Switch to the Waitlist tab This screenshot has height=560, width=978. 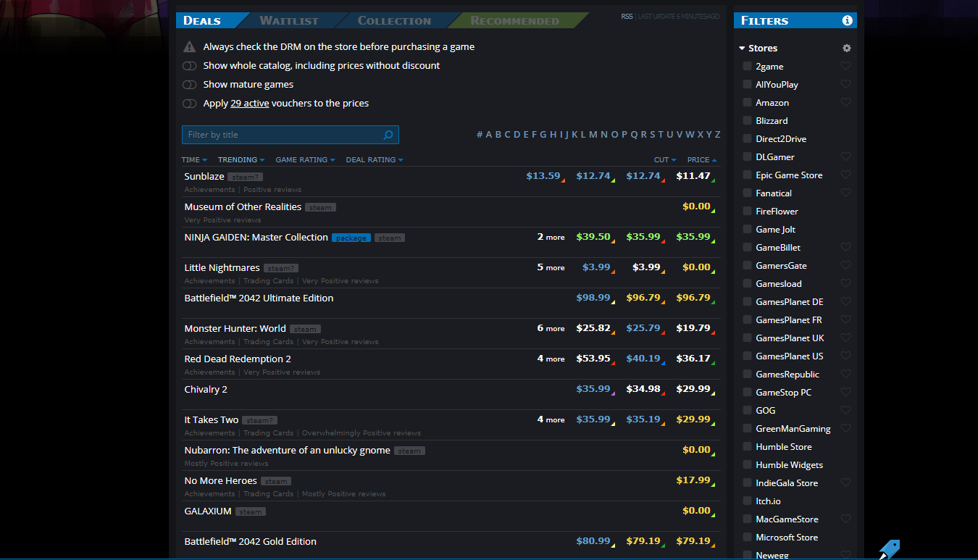click(x=288, y=20)
